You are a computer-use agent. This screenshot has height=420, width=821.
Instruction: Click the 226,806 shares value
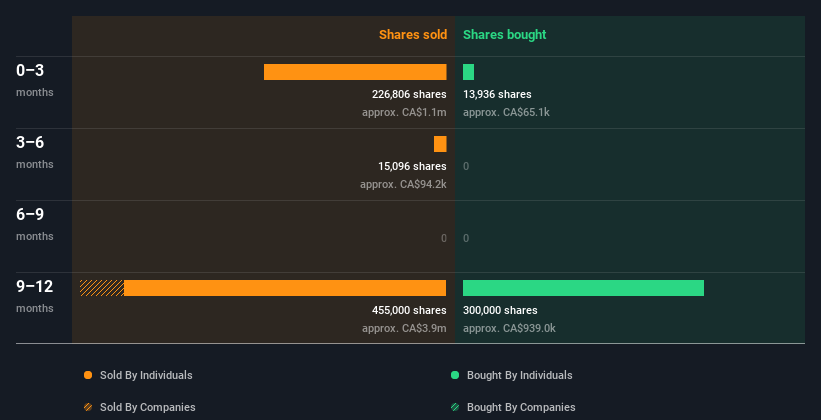pyautogui.click(x=409, y=94)
